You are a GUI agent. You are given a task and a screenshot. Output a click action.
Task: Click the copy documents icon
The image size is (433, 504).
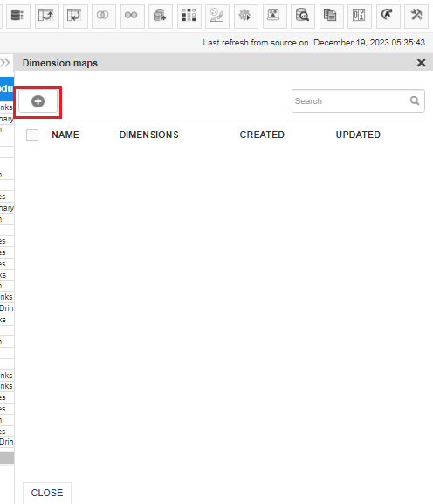331,16
